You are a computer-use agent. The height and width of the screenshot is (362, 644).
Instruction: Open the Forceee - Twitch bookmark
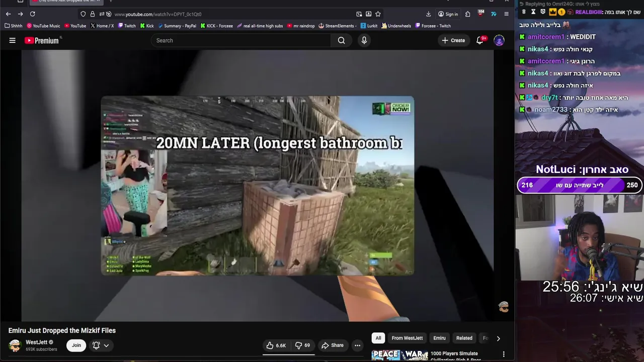(x=433, y=26)
